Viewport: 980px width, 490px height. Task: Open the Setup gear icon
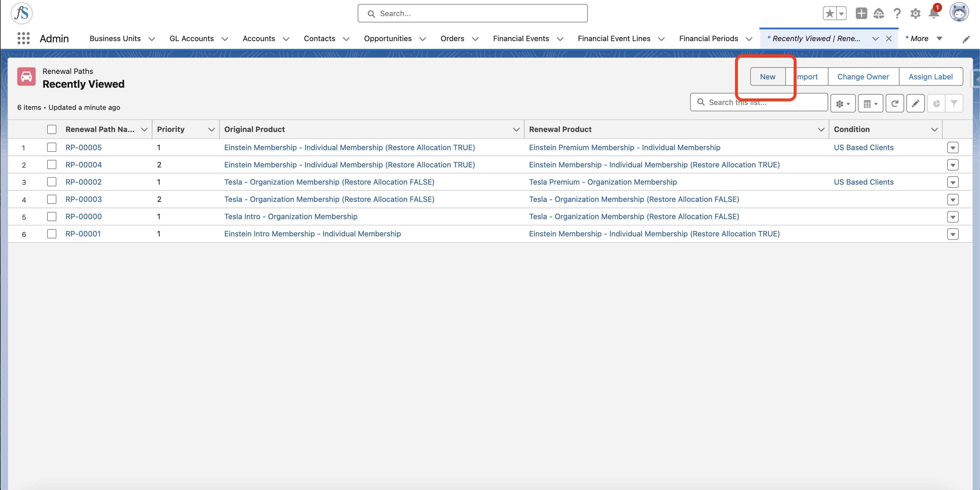click(915, 14)
